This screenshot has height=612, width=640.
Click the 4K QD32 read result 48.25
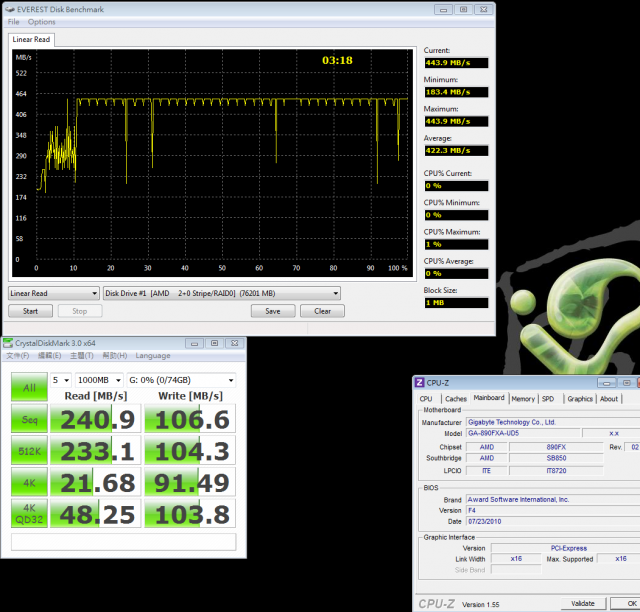96,514
